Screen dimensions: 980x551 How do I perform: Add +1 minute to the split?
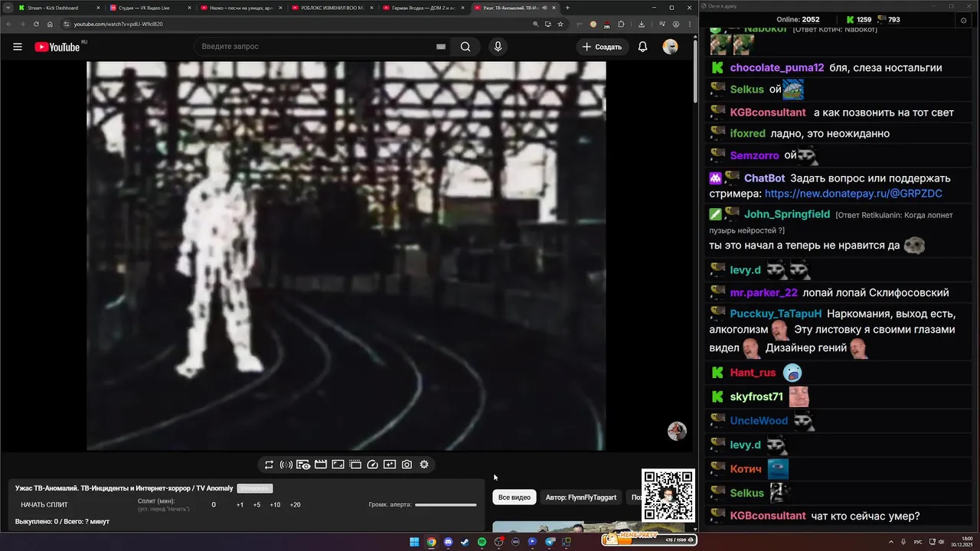(x=240, y=505)
